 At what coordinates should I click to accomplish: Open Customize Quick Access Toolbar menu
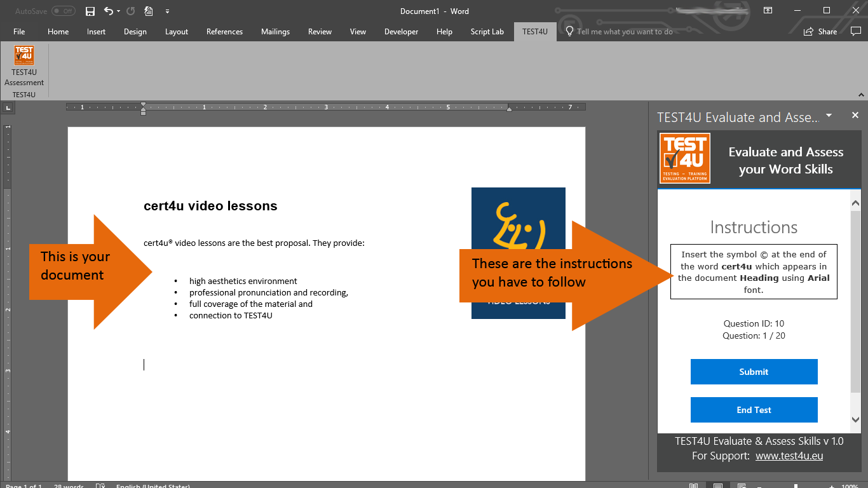point(167,11)
